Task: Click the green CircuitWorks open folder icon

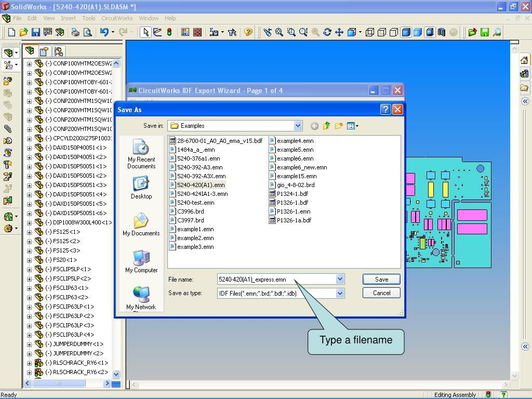Action: point(472,32)
